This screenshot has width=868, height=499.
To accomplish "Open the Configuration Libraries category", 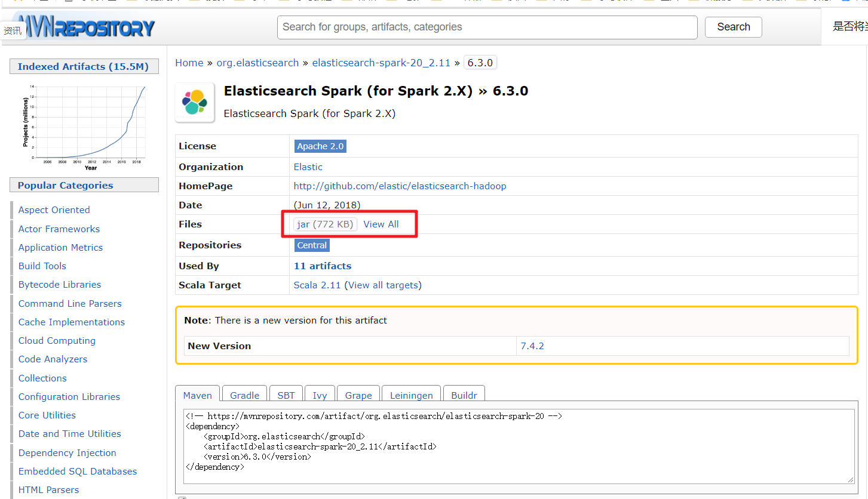I will tap(69, 397).
